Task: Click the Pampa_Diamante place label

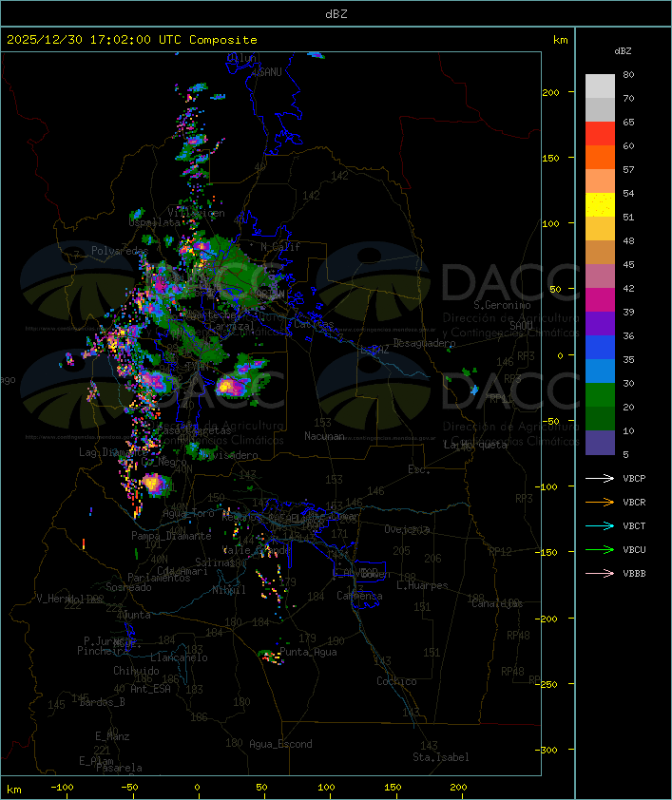Action: pyautogui.click(x=171, y=536)
